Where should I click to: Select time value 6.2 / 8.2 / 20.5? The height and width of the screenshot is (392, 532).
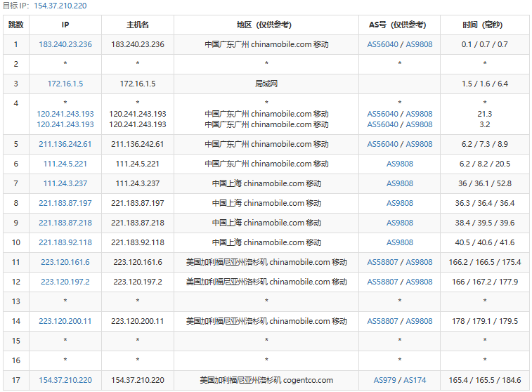pos(484,164)
